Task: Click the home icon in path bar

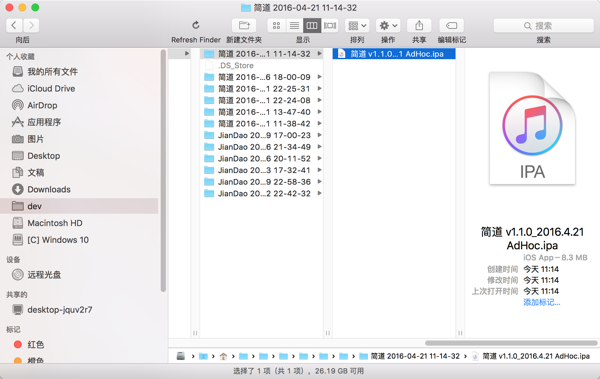Action: pyautogui.click(x=223, y=356)
